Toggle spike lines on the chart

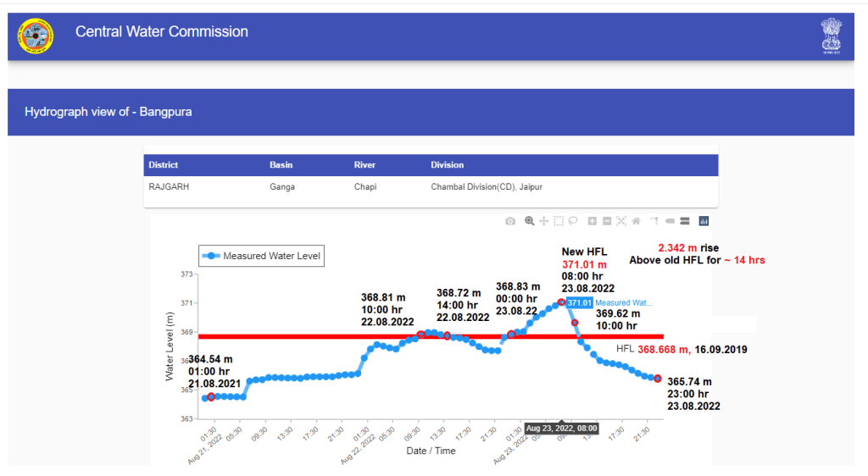click(x=654, y=221)
